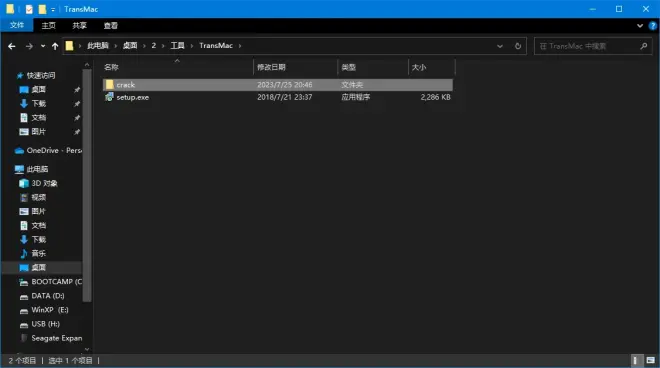The image size is (660, 368).
Task: Open OneDrive - Personal in the sidebar
Action: [x=54, y=150]
